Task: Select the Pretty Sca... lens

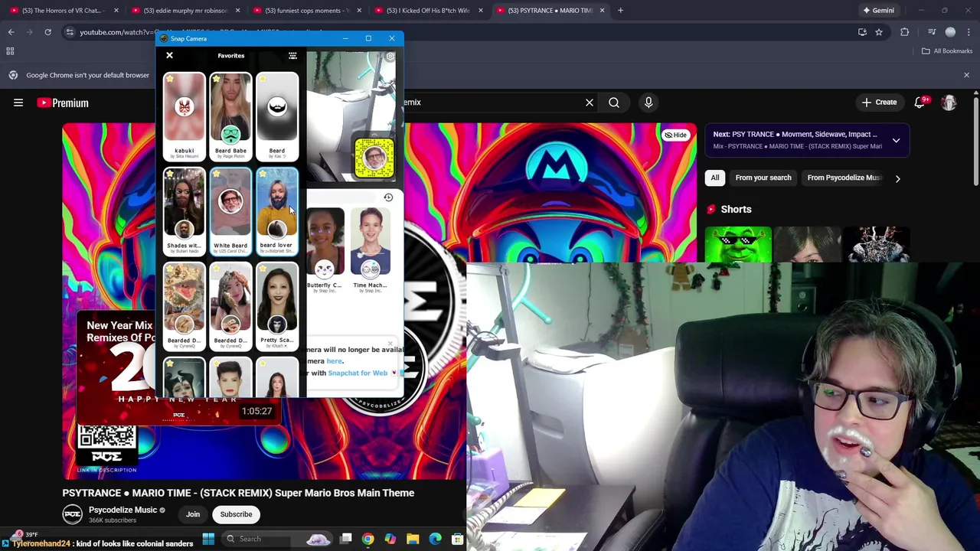Action: pos(277,306)
